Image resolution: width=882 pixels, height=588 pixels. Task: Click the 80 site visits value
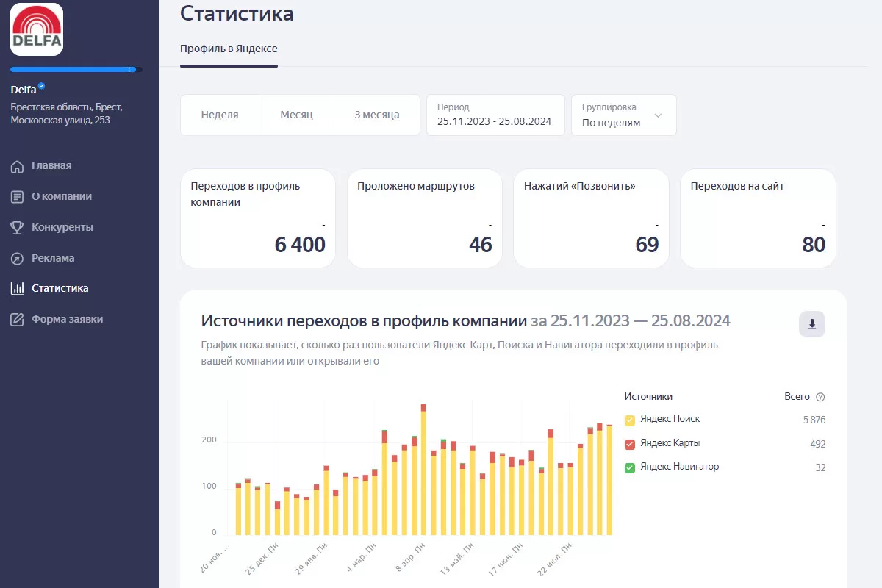814,245
